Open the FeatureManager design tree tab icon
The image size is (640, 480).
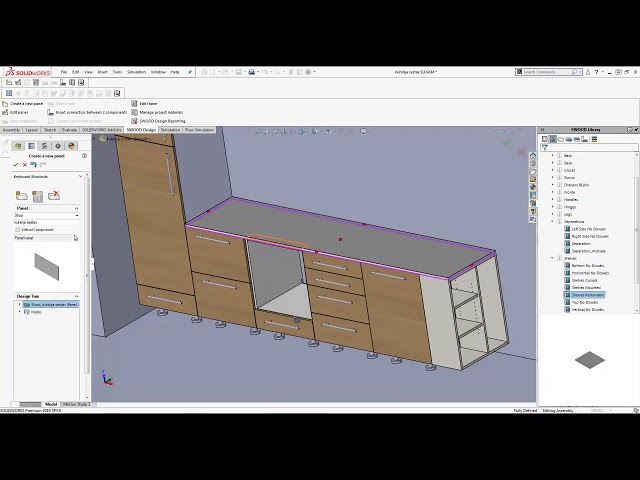[x=18, y=146]
